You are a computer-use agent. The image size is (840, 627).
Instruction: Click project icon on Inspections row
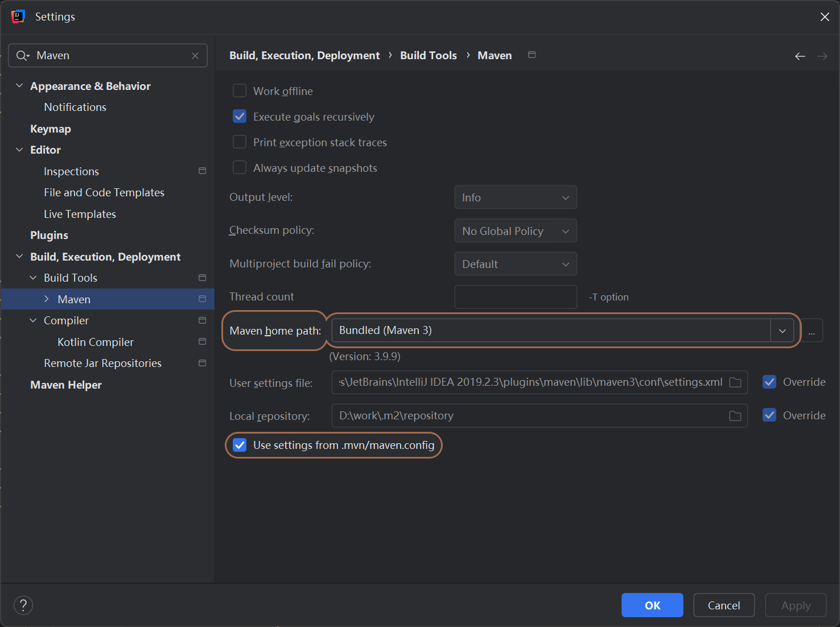[x=202, y=171]
